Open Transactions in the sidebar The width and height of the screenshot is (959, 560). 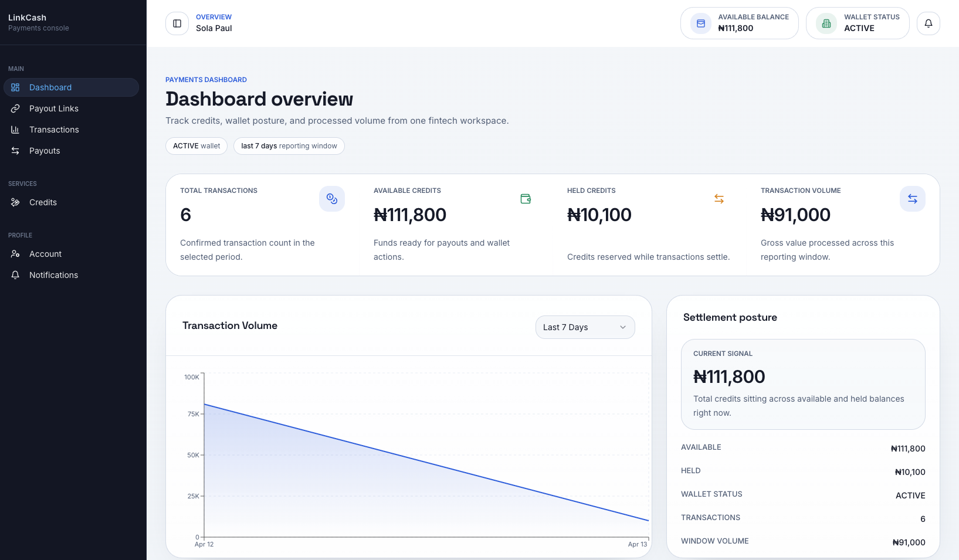coord(54,130)
